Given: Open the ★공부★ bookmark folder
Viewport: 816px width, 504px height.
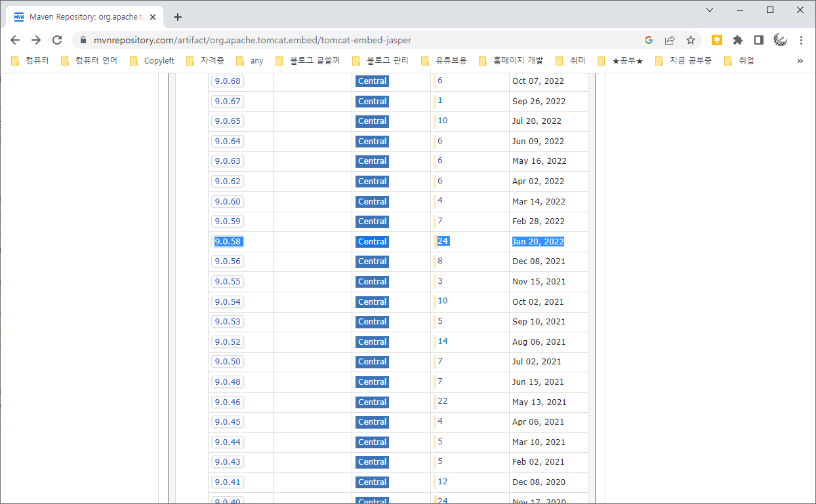Looking at the screenshot, I should coord(620,60).
